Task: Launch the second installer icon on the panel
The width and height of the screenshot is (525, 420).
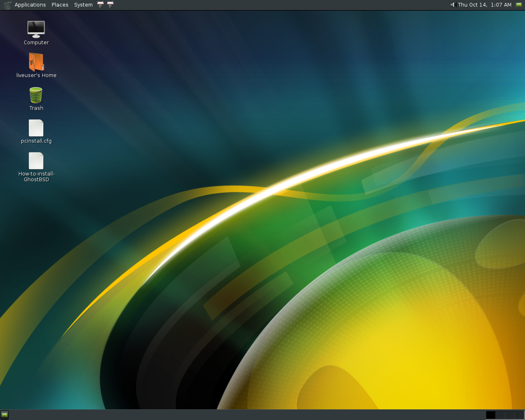Action: 110,5
